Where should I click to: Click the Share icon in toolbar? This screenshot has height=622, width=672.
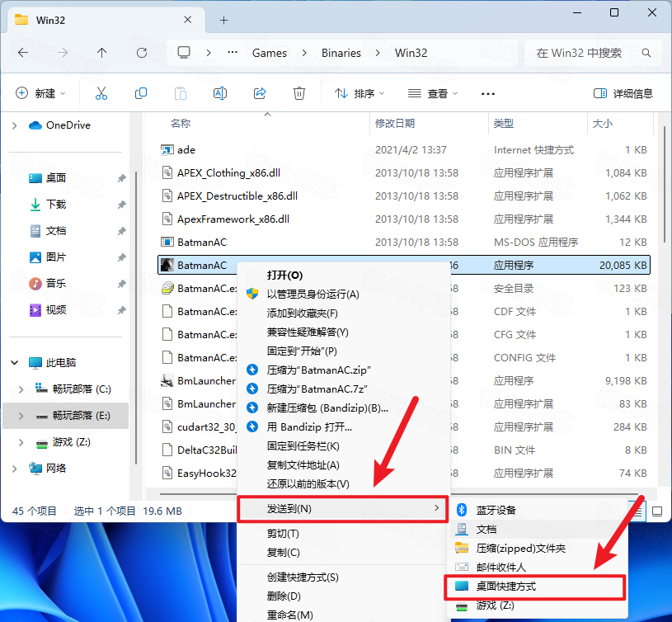point(260,93)
